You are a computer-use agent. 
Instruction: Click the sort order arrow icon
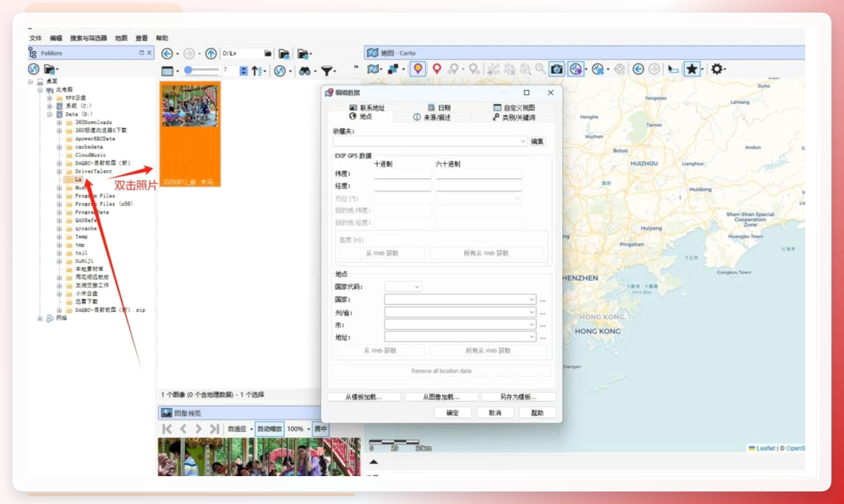257,71
